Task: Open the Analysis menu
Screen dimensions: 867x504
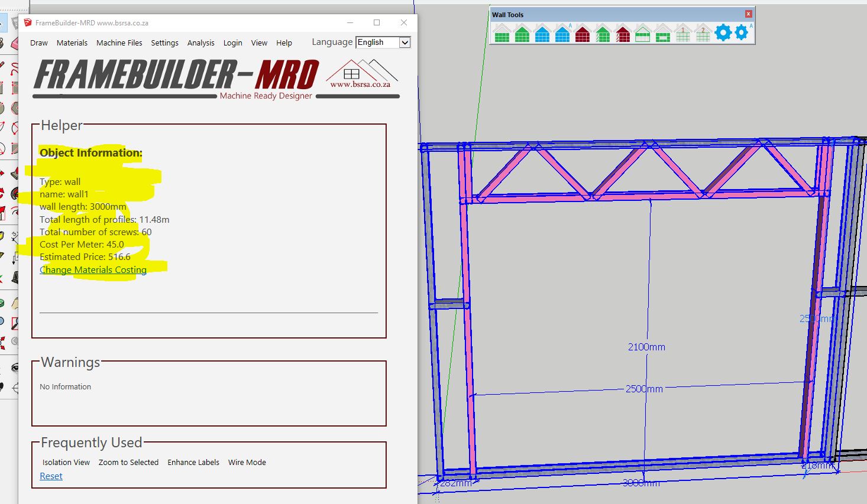Action: (x=201, y=43)
